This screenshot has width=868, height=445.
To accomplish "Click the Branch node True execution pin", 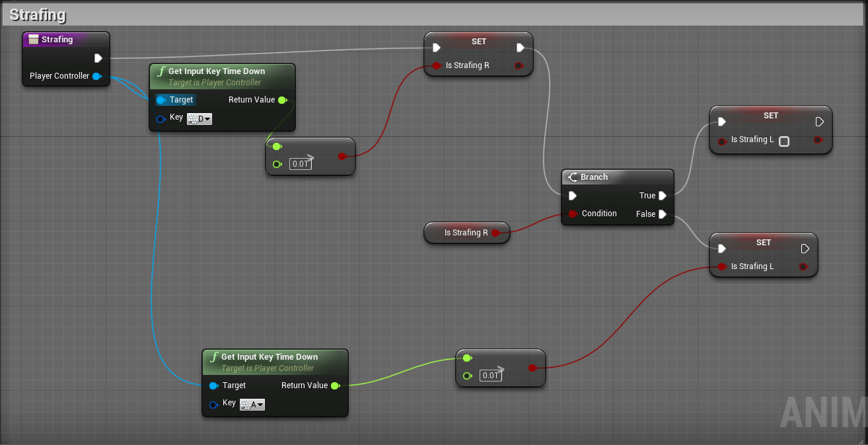I will (663, 196).
